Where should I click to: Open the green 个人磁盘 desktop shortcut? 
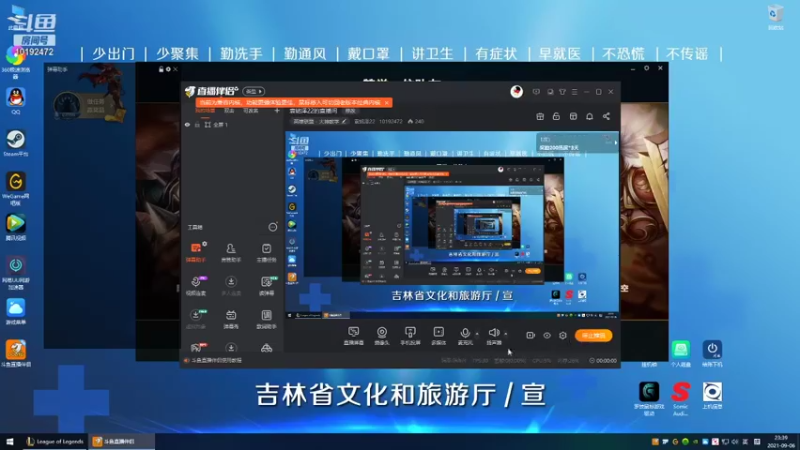pos(681,354)
